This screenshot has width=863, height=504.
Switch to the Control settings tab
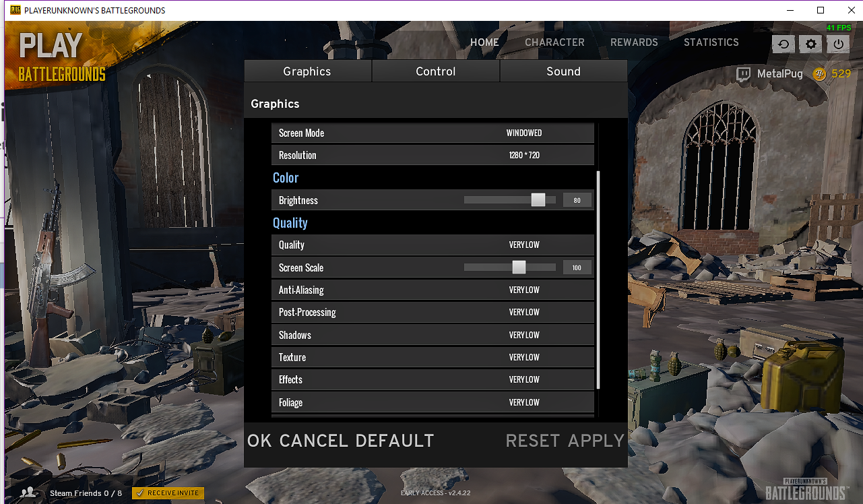[436, 71]
